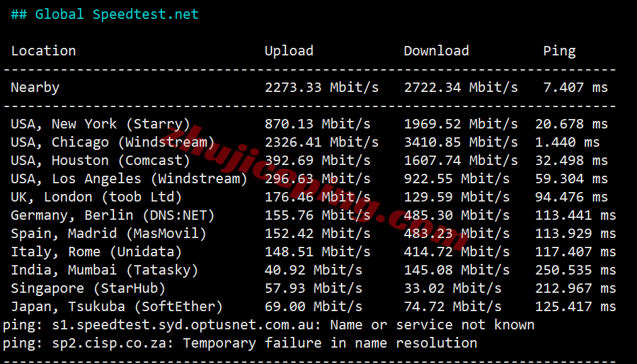This screenshot has width=637, height=364.
Task: Click London ping 94.476 ms
Action: (x=571, y=197)
